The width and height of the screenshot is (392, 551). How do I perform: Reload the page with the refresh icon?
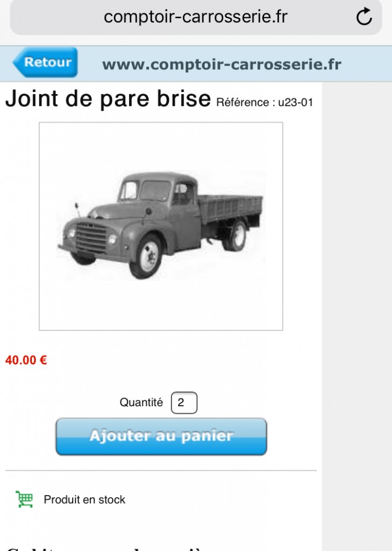[364, 17]
